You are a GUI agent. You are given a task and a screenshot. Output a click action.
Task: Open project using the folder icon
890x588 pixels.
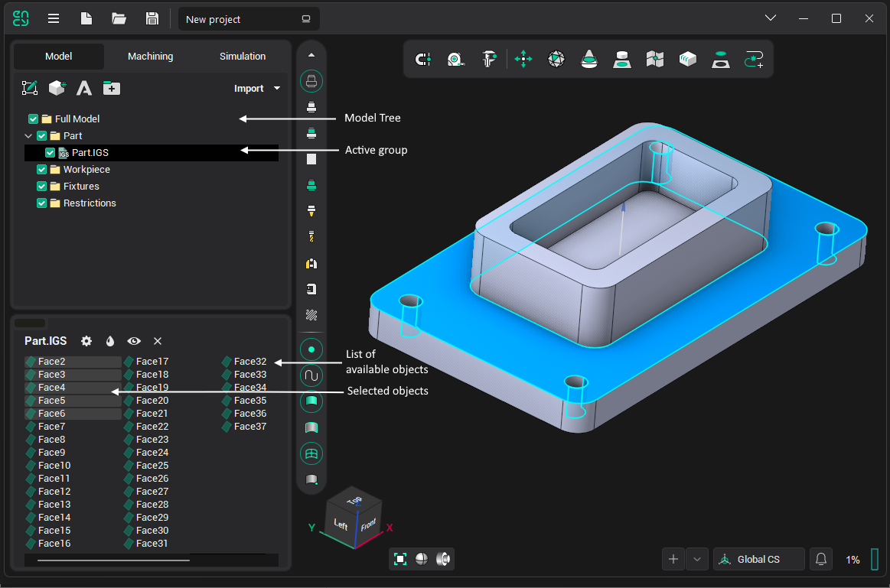pyautogui.click(x=119, y=19)
